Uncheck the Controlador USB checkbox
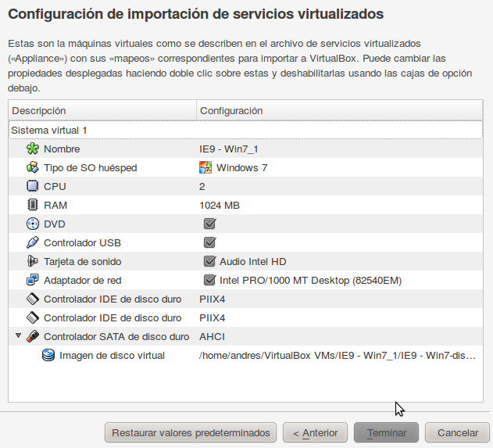The width and height of the screenshot is (493, 448). click(209, 242)
